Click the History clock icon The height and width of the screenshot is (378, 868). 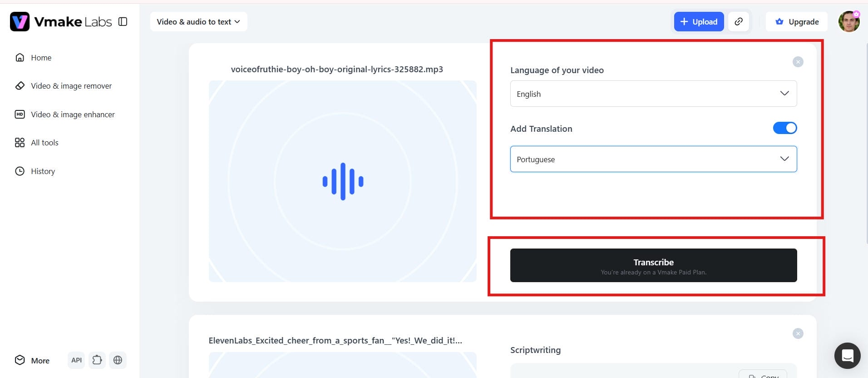(20, 171)
